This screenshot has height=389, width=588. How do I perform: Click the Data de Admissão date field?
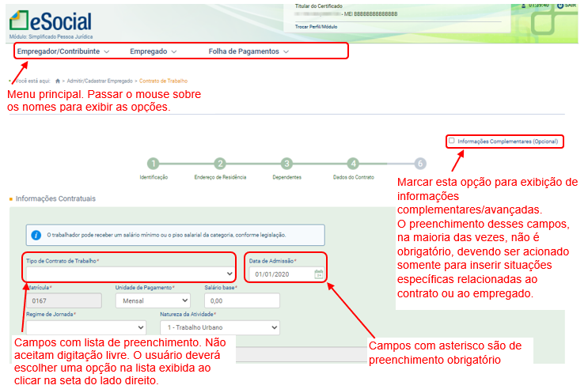tap(286, 274)
